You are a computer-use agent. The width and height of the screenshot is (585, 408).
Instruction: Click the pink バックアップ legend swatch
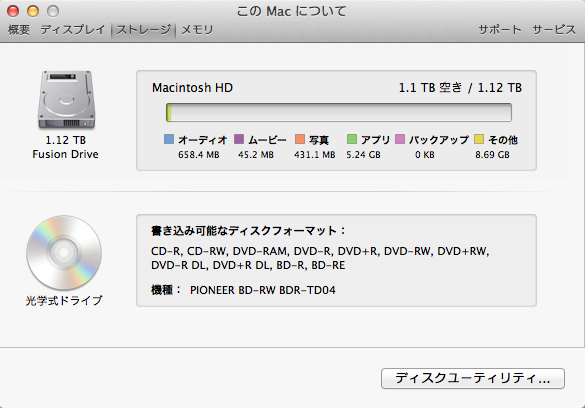click(x=400, y=139)
